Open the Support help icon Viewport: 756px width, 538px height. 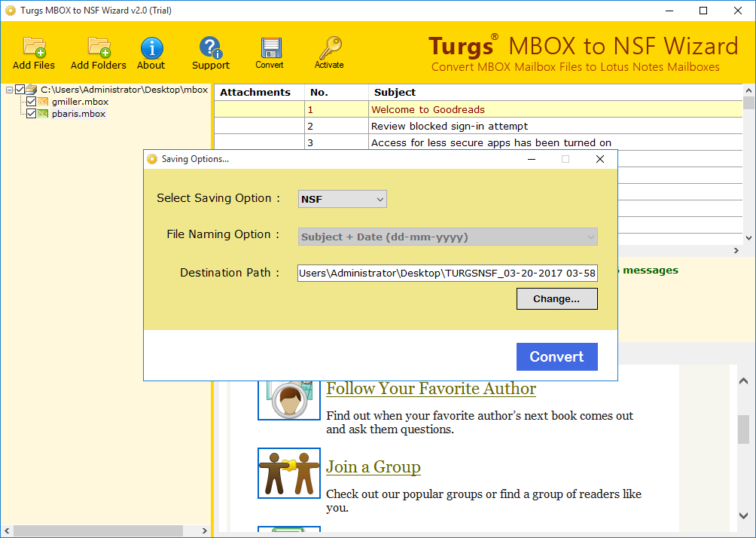coord(210,47)
